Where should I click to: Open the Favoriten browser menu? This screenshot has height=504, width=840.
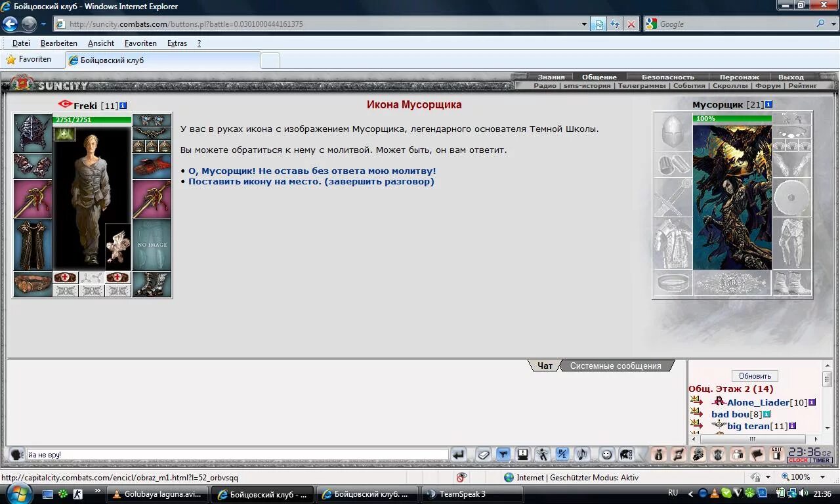click(x=140, y=43)
